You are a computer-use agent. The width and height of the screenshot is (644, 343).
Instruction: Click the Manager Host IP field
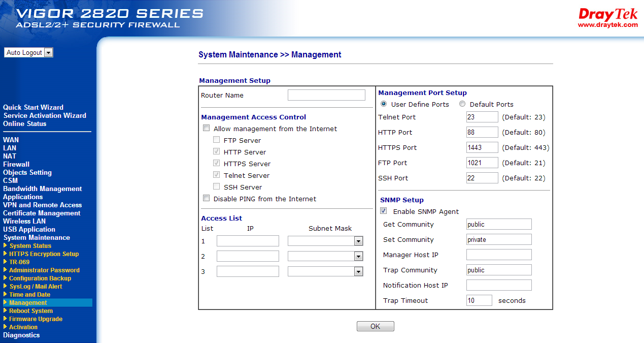(499, 255)
